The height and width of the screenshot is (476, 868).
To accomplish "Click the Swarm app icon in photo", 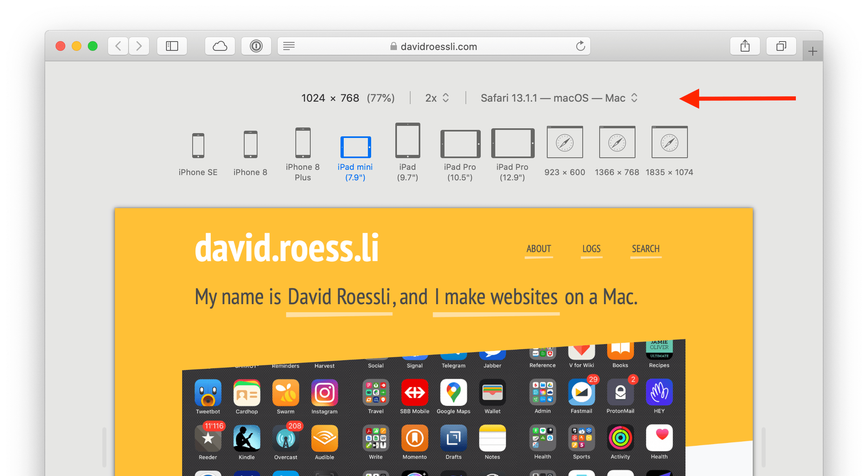I will click(286, 392).
